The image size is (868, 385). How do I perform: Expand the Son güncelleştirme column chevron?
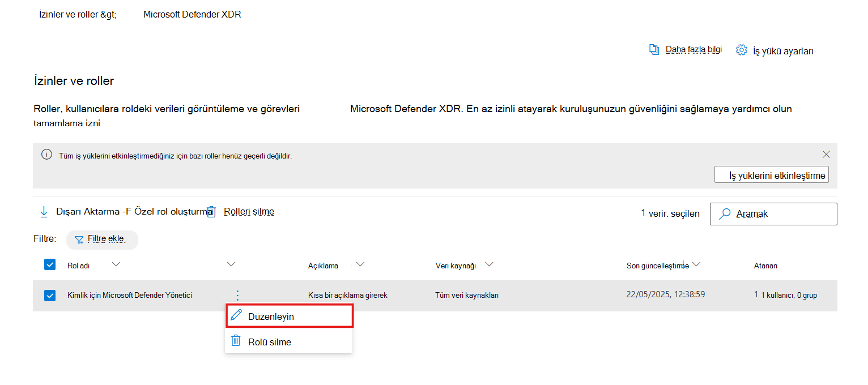tap(697, 264)
